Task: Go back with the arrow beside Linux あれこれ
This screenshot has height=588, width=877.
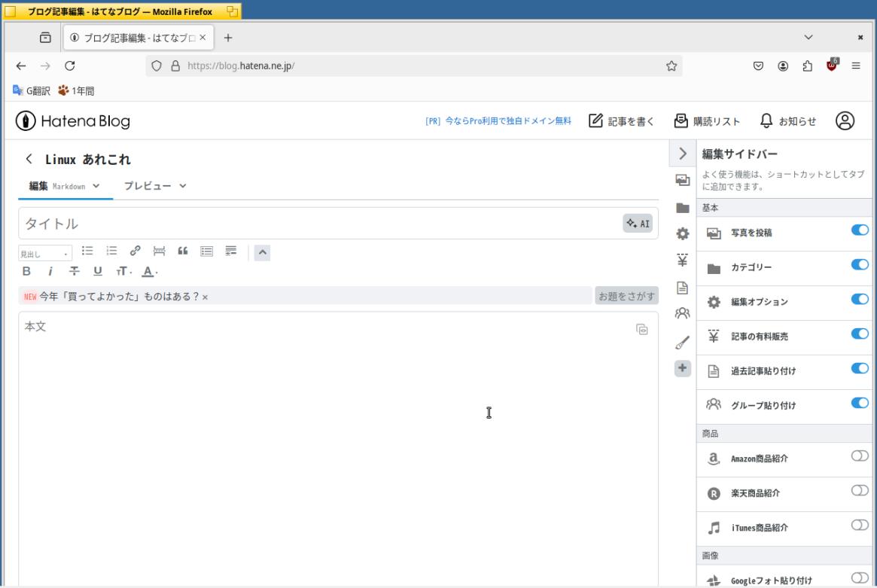Action: (x=29, y=159)
